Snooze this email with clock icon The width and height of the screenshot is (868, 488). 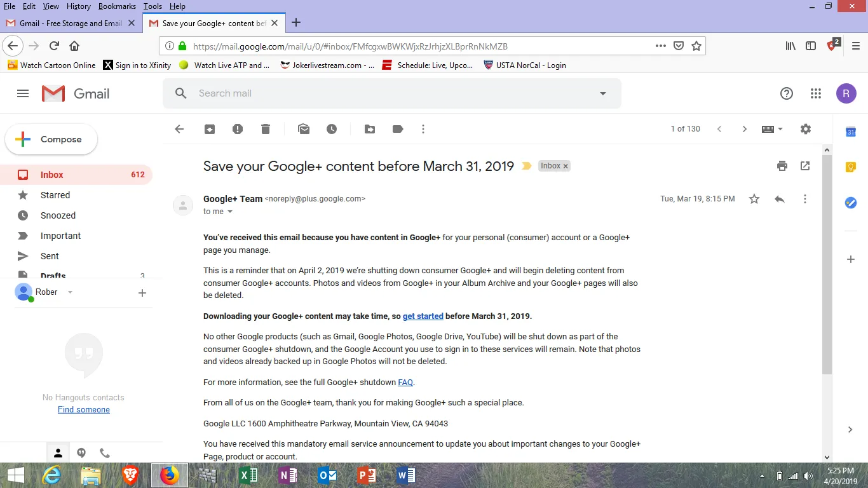[332, 129]
